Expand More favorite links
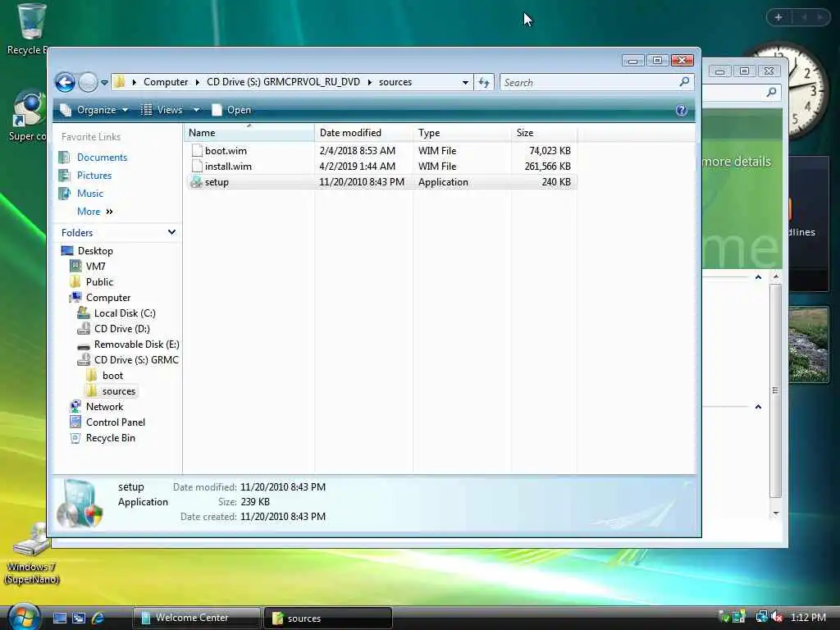Viewport: 840px width, 630px height. click(x=95, y=212)
